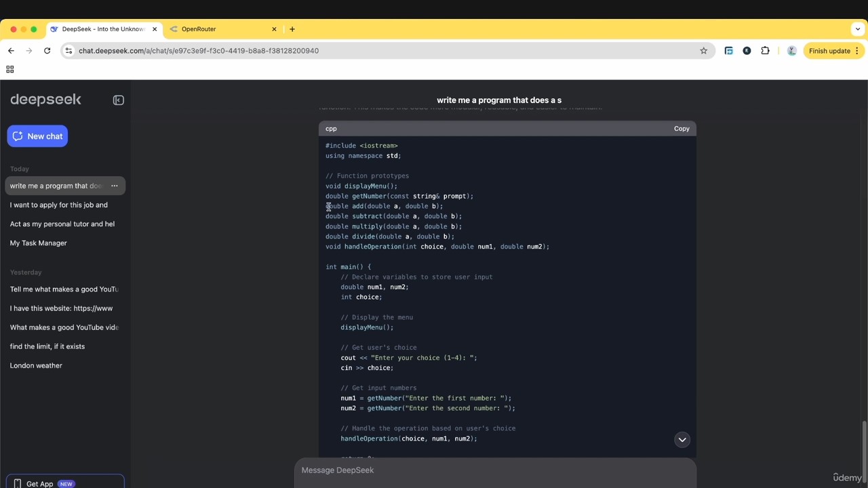The width and height of the screenshot is (868, 488).
Task: View site information icon in address bar
Action: click(x=68, y=51)
